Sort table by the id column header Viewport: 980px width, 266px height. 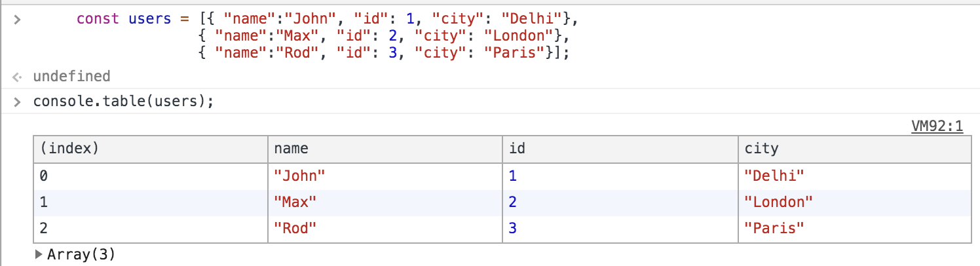tap(620, 149)
